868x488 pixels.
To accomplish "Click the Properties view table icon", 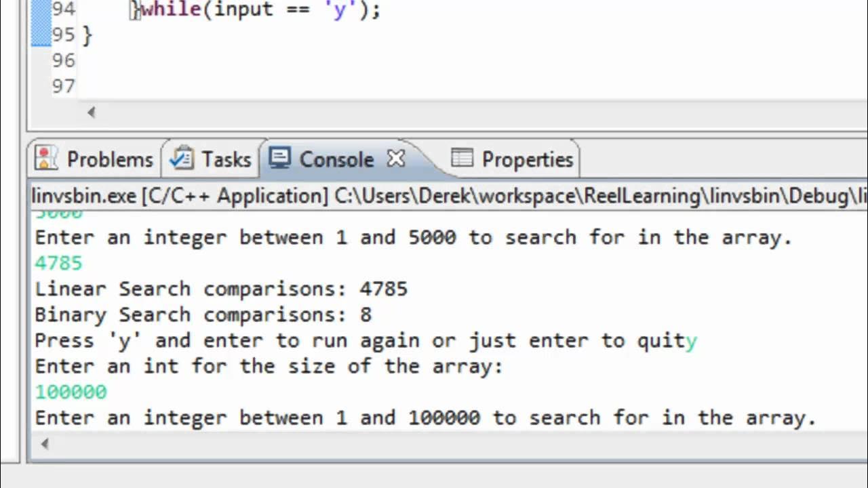I will (462, 159).
